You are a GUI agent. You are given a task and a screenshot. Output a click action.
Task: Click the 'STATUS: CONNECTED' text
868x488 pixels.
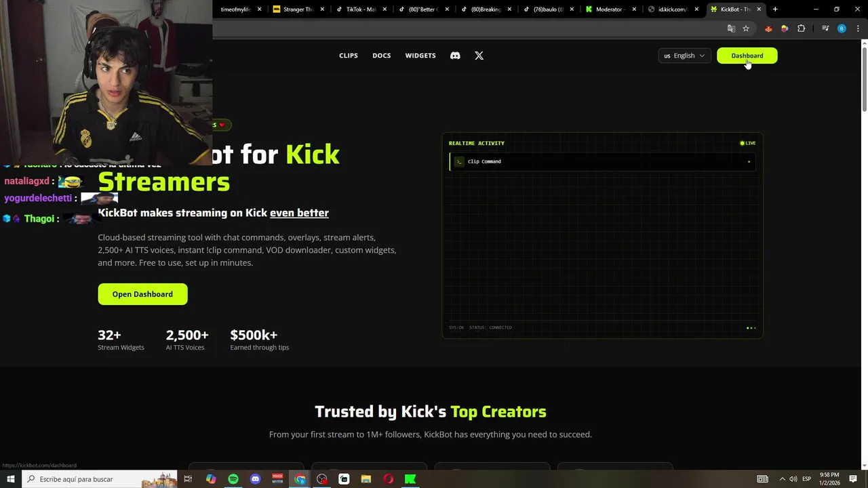click(x=490, y=327)
